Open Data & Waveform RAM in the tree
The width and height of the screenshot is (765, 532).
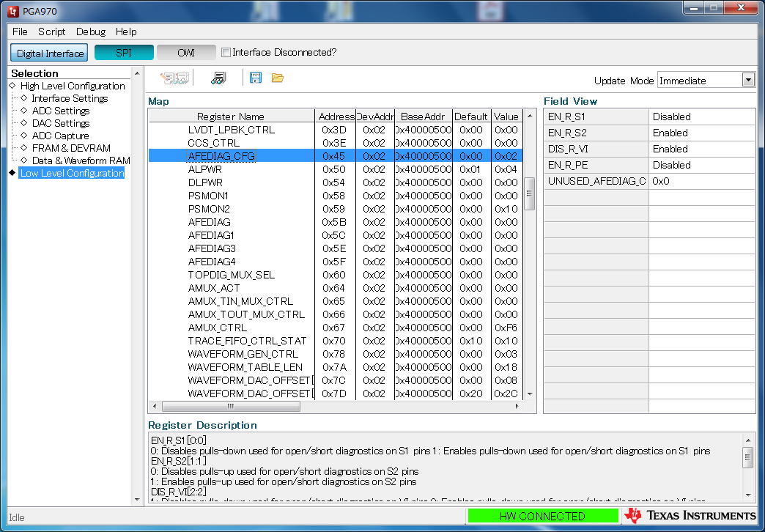pyautogui.click(x=81, y=160)
